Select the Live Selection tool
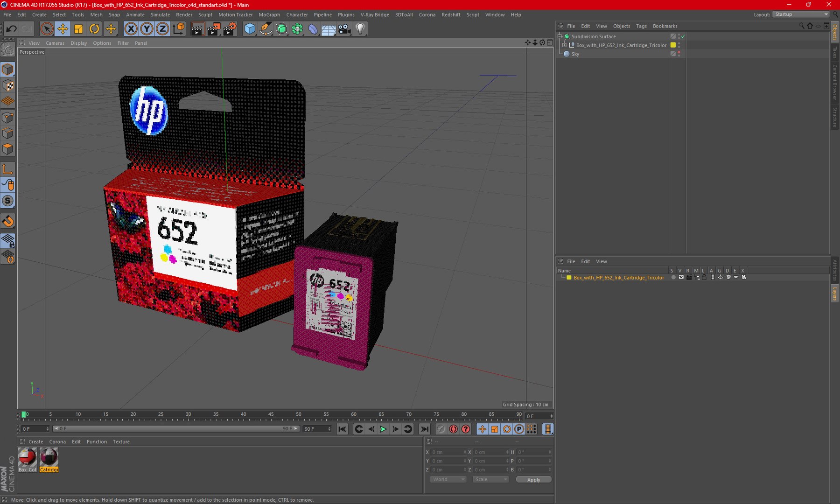 47,29
